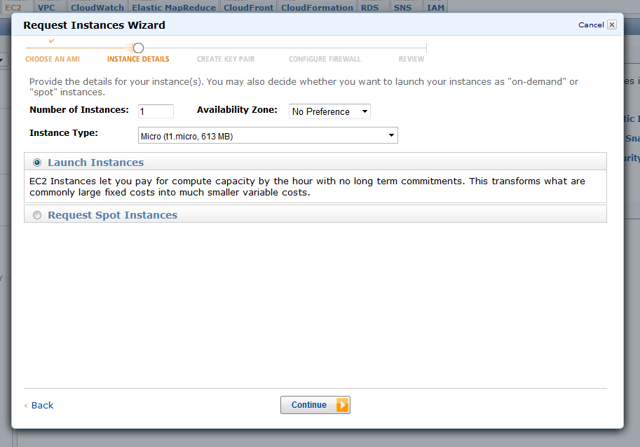The width and height of the screenshot is (640, 447).
Task: Click the Create Key Pair step
Action: pos(226,59)
